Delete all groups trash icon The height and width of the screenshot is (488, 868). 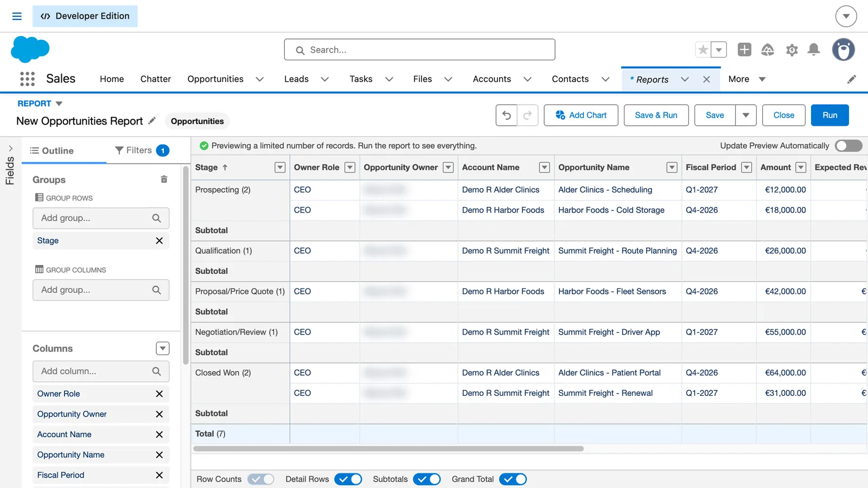click(164, 179)
